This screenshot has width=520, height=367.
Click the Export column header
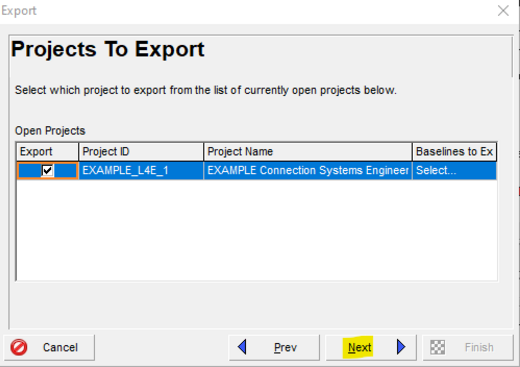(47, 152)
